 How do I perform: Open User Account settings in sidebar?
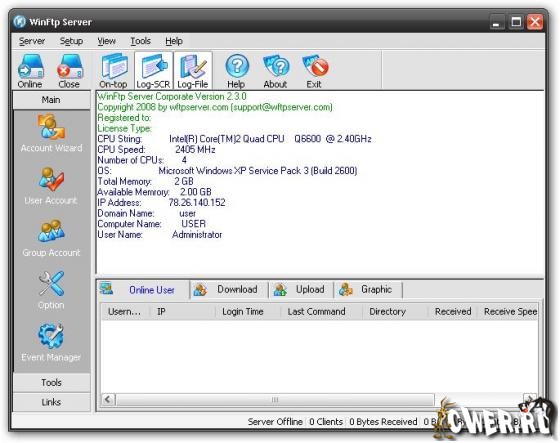tap(51, 186)
